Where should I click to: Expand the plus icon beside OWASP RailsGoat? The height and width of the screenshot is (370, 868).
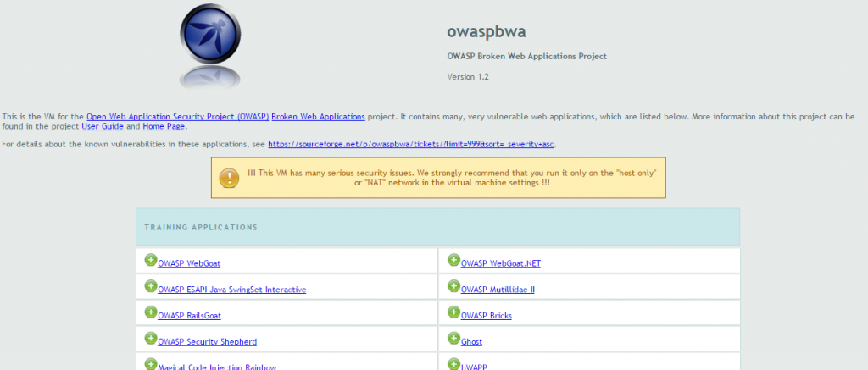point(151,312)
